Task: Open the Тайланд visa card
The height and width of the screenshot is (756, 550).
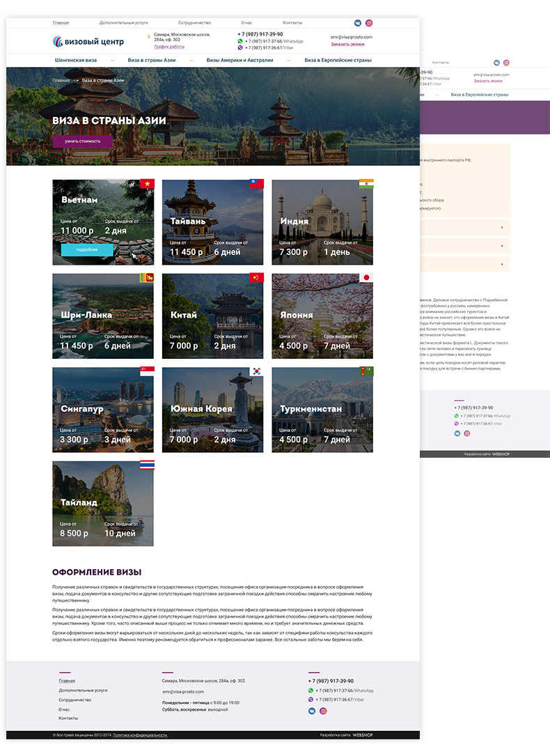Action: [x=103, y=504]
